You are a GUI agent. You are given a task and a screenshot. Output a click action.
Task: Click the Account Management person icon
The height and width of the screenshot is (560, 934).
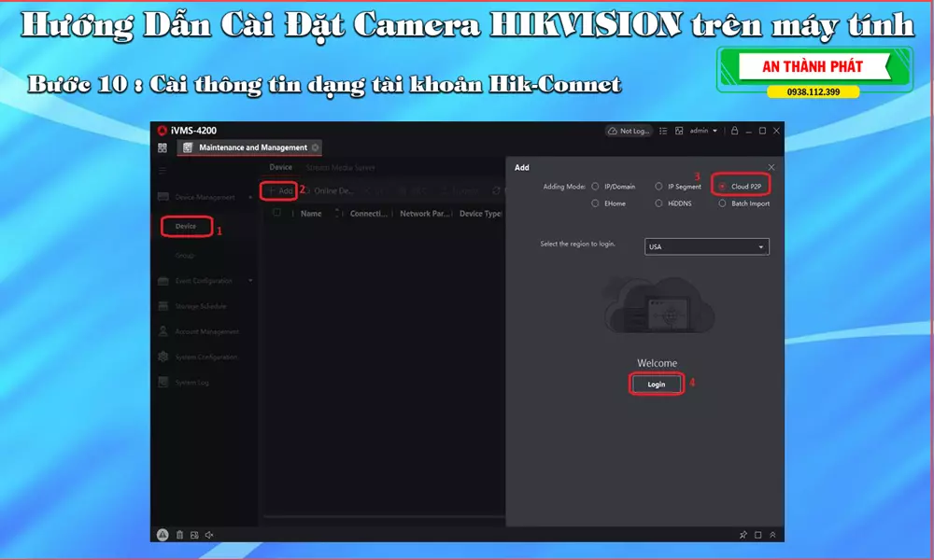[x=163, y=331]
